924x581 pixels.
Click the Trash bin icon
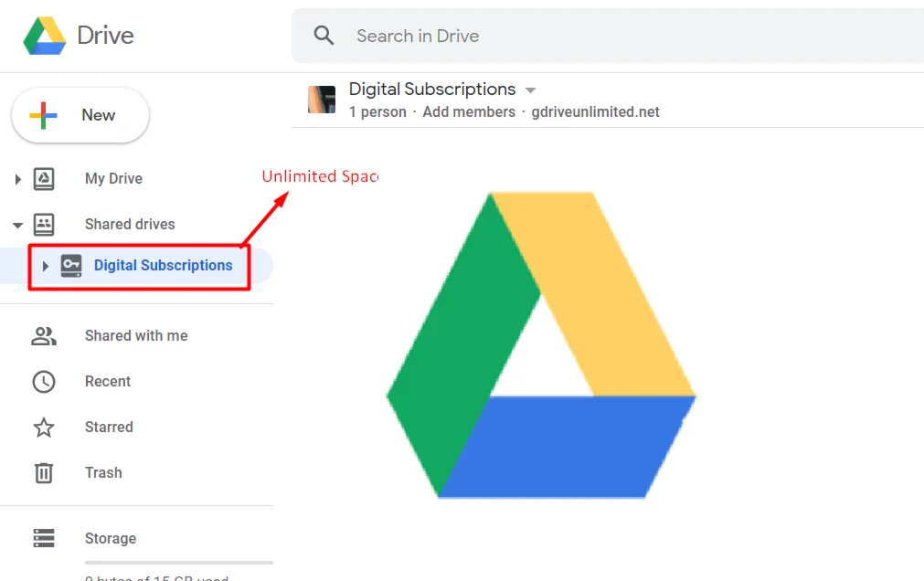(44, 473)
